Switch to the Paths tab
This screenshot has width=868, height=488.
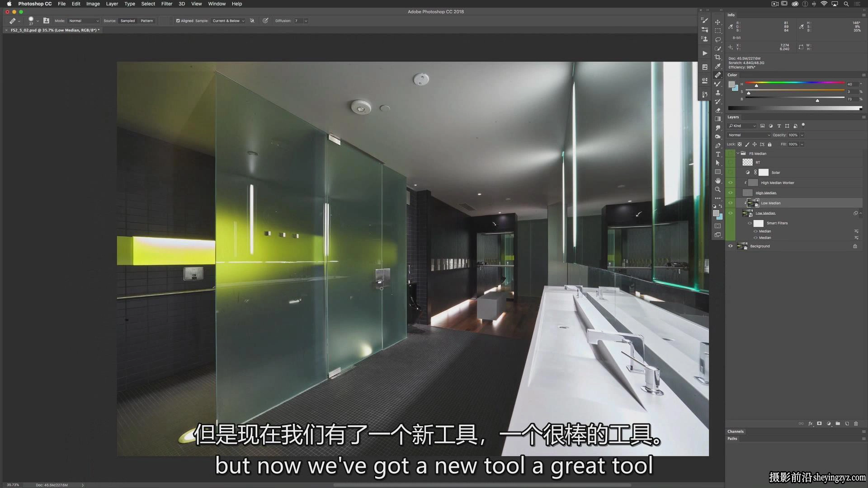click(x=732, y=439)
